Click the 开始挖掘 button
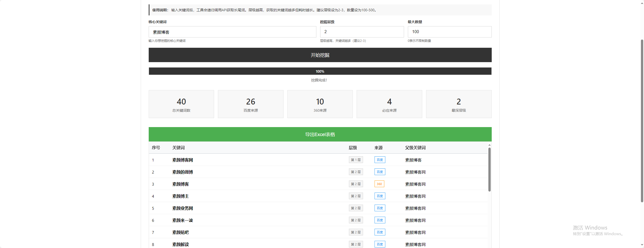 320,55
